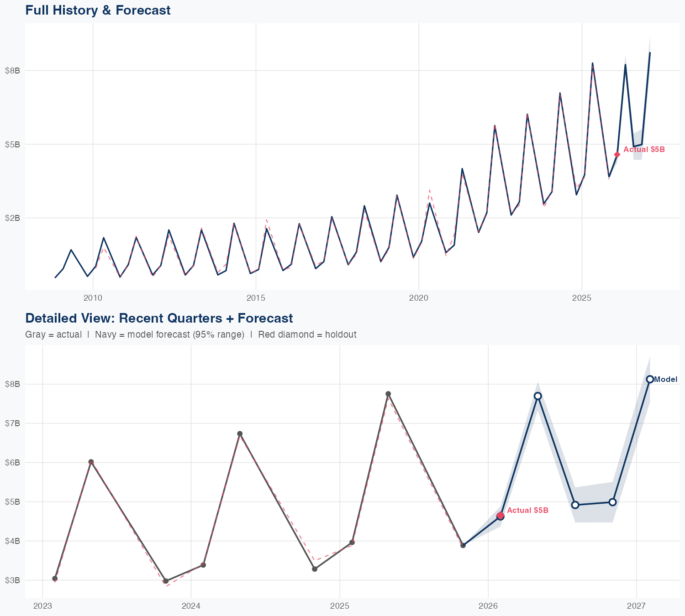
Task: Click the 2027 x-axis label
Action: (636, 606)
